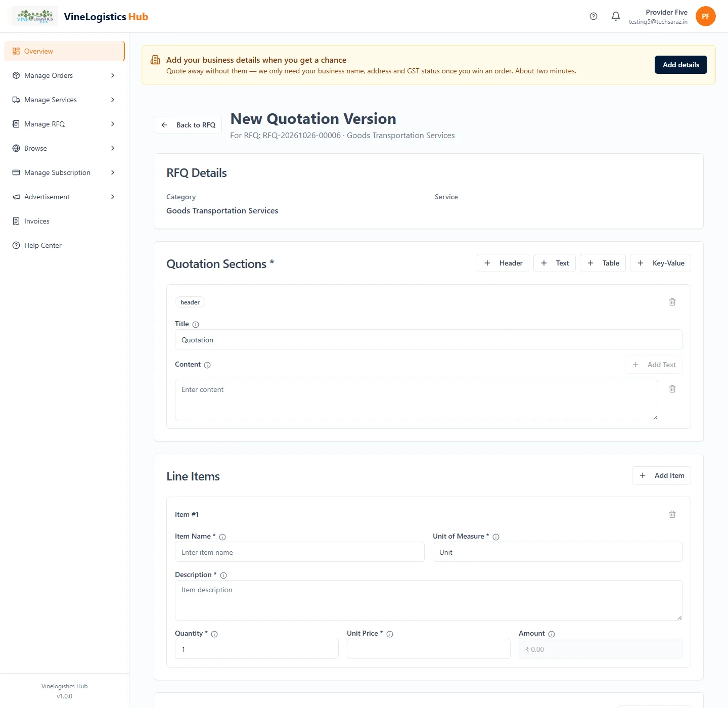Add a Table section

(x=603, y=263)
